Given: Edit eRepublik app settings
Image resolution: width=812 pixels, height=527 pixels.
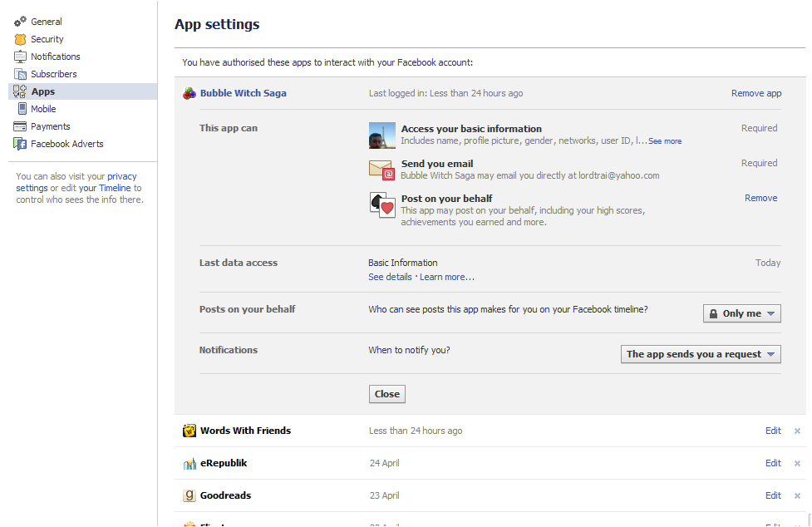Looking at the screenshot, I should point(773,463).
